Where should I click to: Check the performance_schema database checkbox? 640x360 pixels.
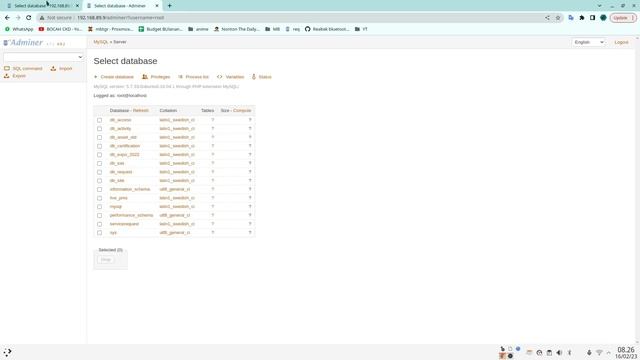click(x=100, y=215)
